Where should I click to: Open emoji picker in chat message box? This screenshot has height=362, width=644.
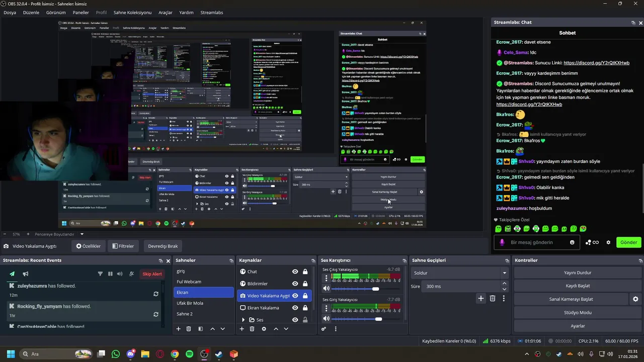pyautogui.click(x=572, y=242)
